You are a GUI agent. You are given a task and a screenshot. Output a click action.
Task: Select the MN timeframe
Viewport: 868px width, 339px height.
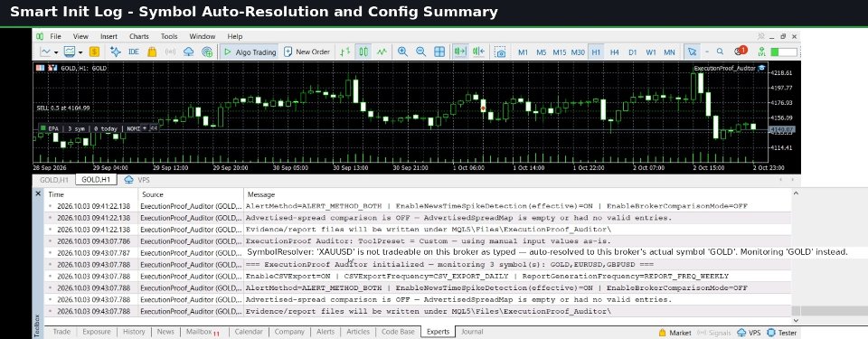point(669,52)
